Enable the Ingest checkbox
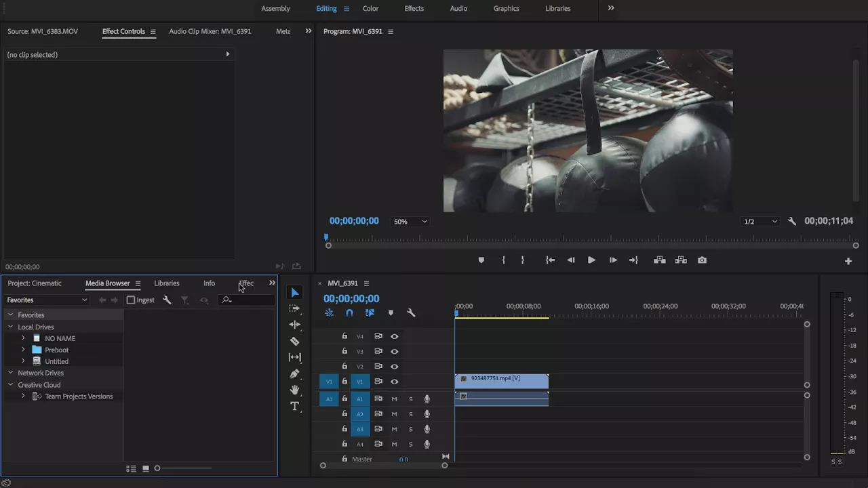868x488 pixels. click(131, 300)
